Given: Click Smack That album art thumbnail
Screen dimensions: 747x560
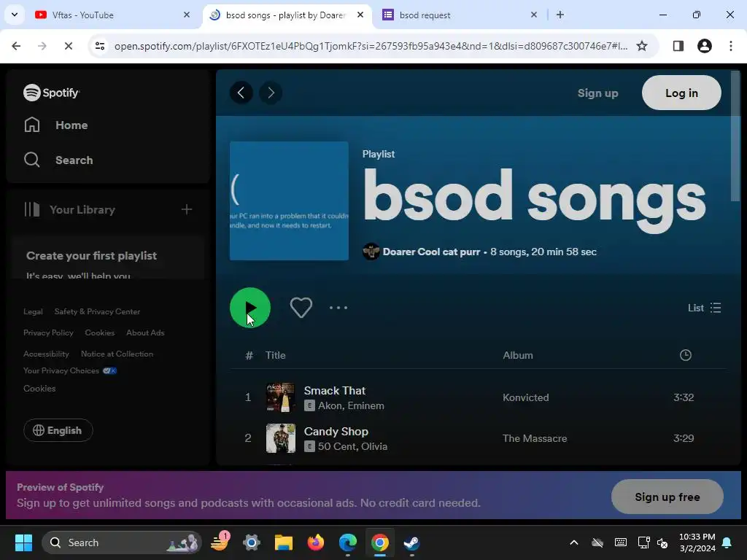Looking at the screenshot, I should [x=281, y=397].
